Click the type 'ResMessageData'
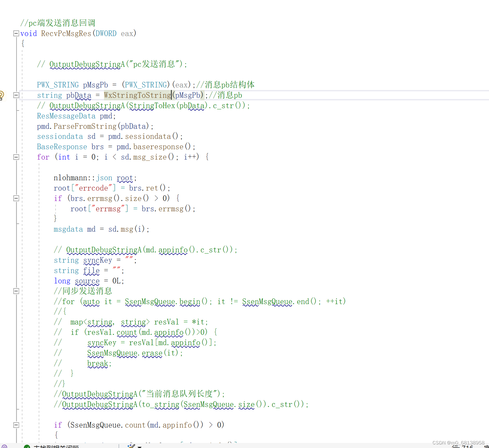The image size is (489, 448). click(66, 116)
